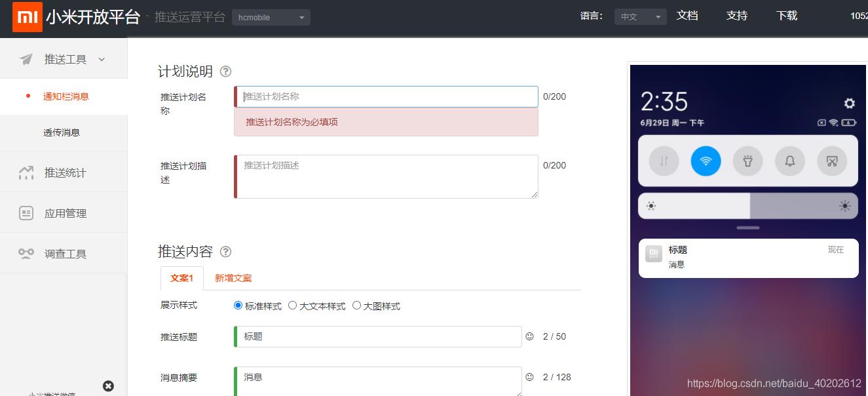Select the 推送工具 paper plane icon
The height and width of the screenshot is (396, 868).
[x=25, y=58]
